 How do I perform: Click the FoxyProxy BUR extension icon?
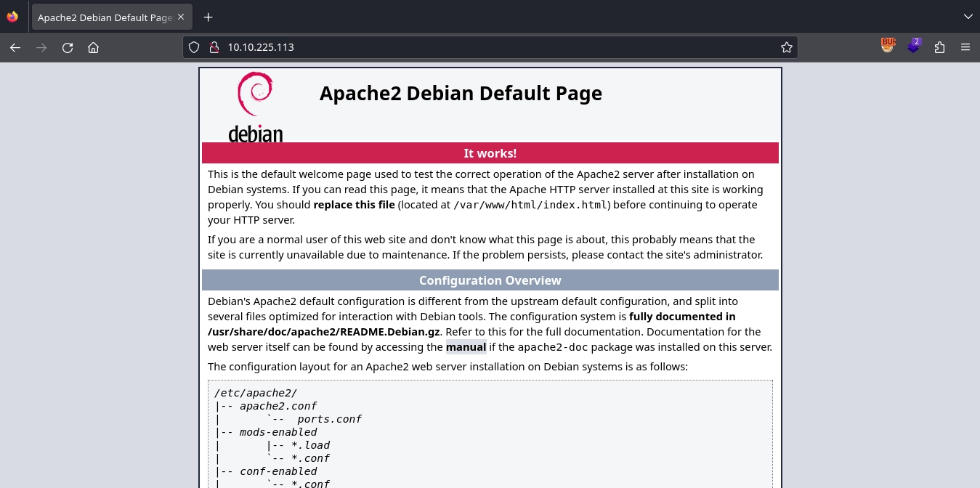pos(888,46)
